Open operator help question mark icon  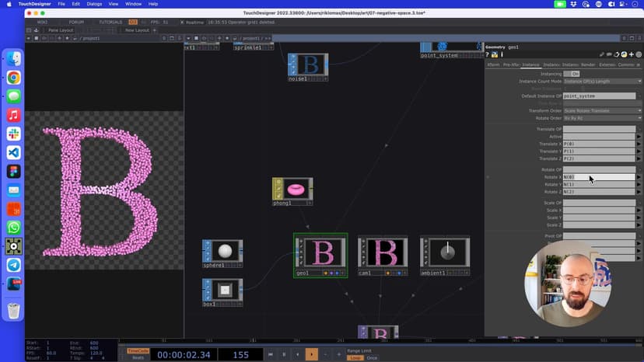(x=488, y=55)
